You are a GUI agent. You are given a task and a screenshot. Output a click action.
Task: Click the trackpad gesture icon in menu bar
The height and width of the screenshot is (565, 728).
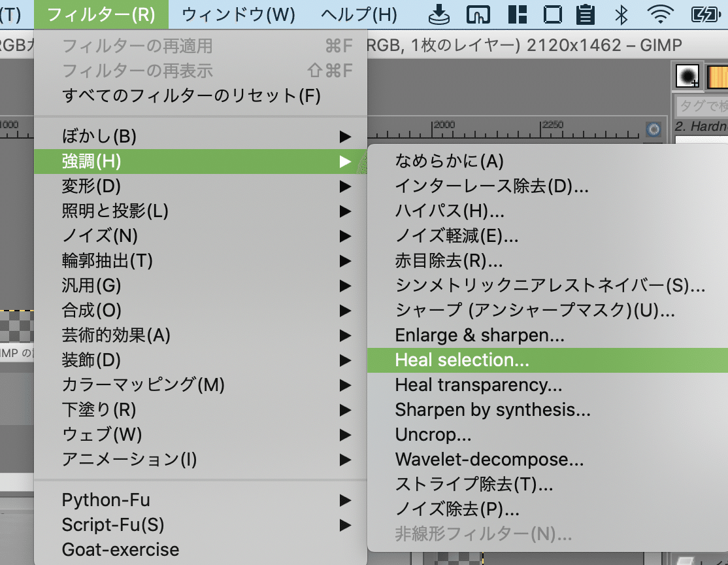478,13
